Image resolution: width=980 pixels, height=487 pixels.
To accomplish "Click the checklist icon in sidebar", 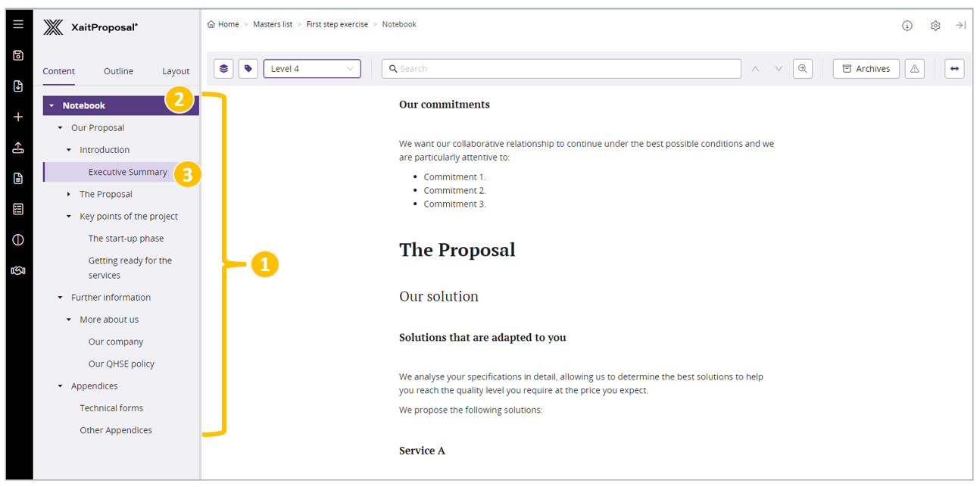I will point(18,209).
